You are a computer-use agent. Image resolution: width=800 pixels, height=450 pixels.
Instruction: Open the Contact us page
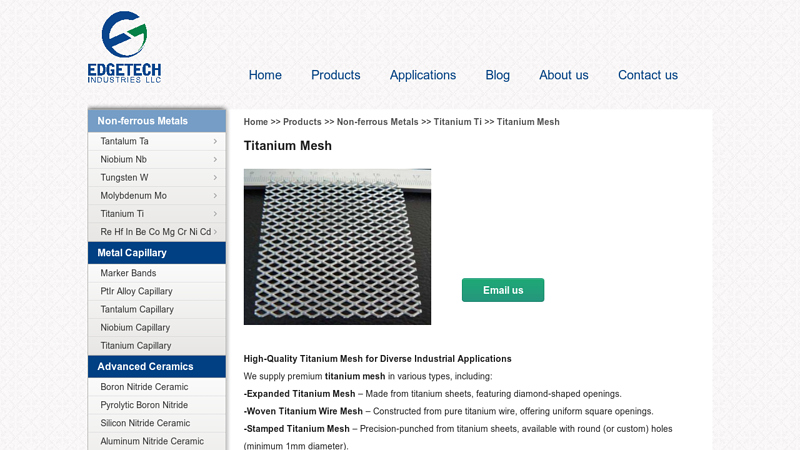click(x=648, y=75)
